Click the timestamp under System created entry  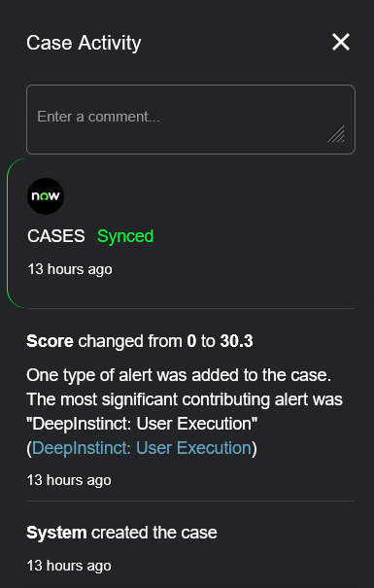69,566
